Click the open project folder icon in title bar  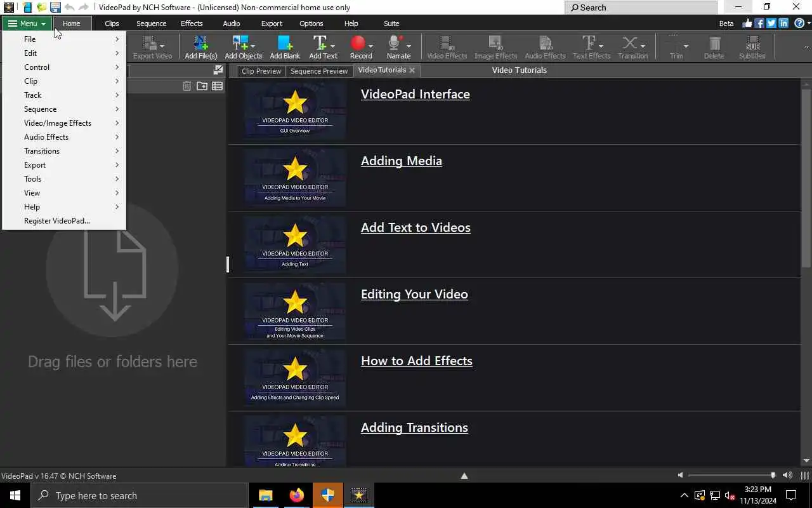point(41,8)
